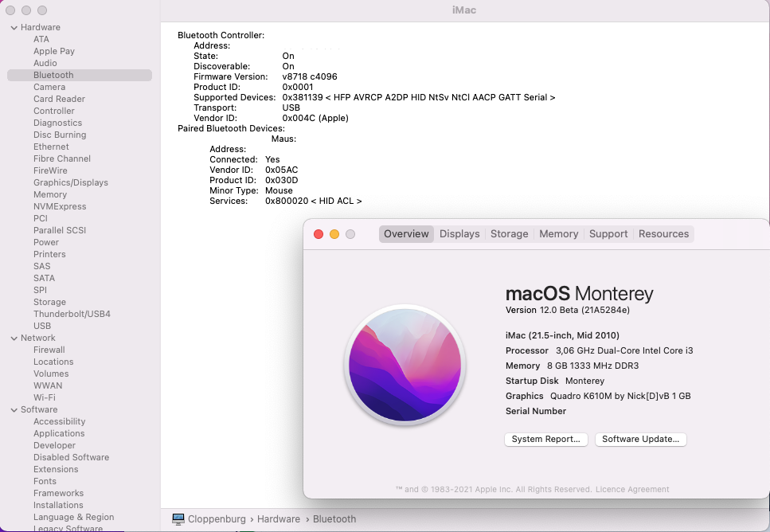
Task: Select Thunderbolt/USB4 in the sidebar
Action: click(x=72, y=314)
